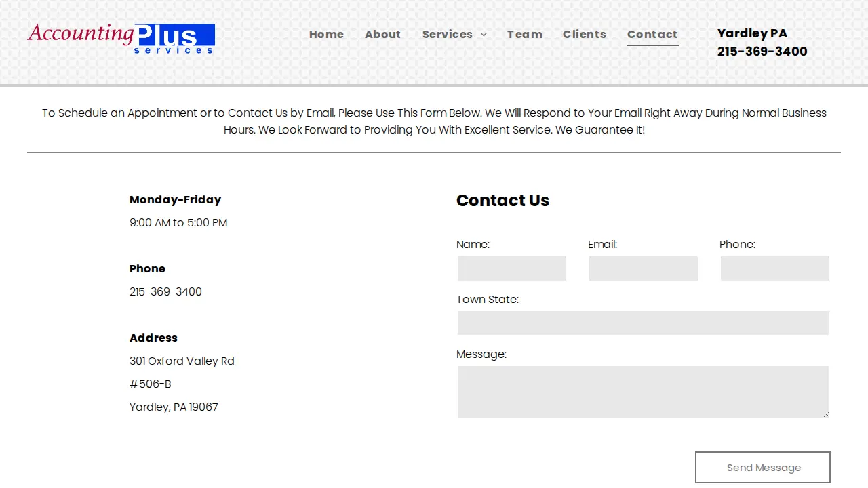Focus the Name input field
The image size is (868, 488).
pyautogui.click(x=512, y=268)
